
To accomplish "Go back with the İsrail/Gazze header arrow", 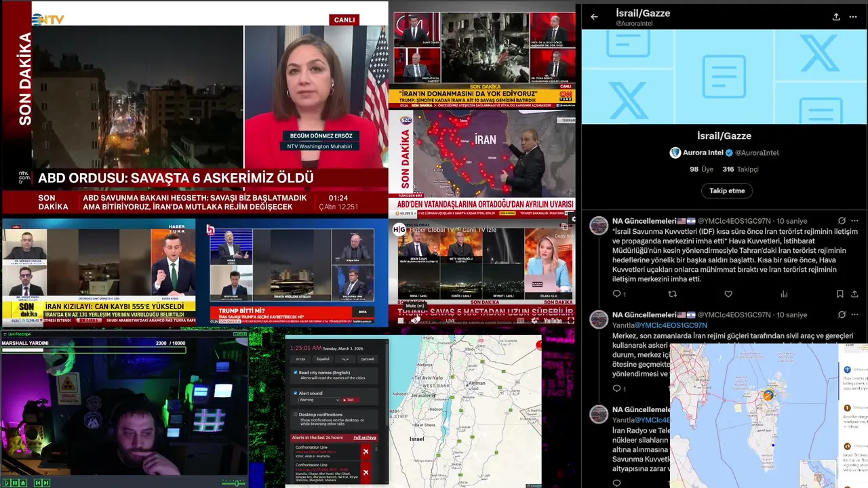I will coord(594,17).
